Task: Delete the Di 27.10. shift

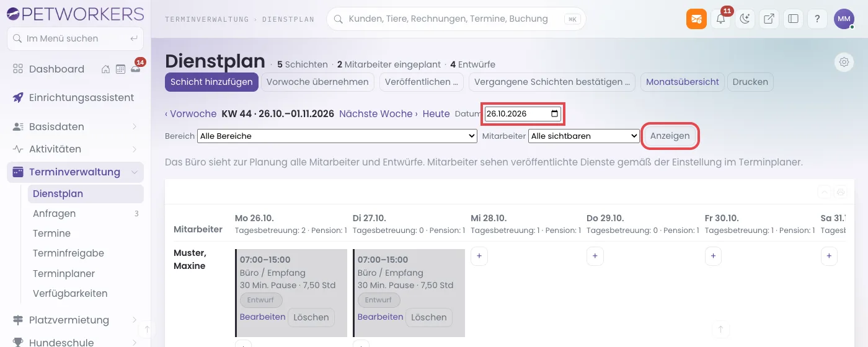Action: tap(429, 317)
